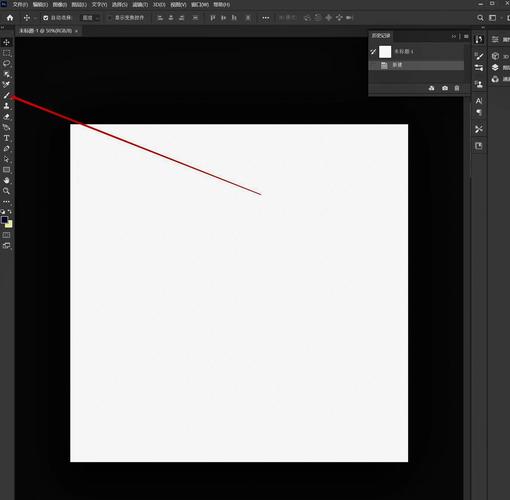Select the Lasso tool
510x500 pixels.
(6, 63)
